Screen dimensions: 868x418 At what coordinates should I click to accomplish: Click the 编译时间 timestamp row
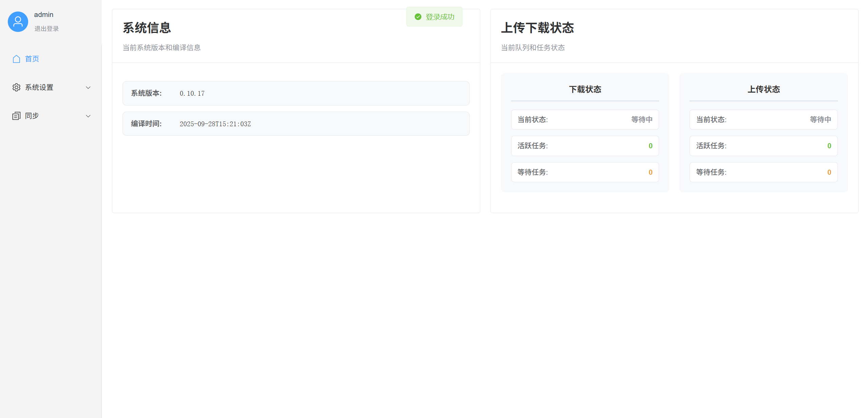click(296, 124)
